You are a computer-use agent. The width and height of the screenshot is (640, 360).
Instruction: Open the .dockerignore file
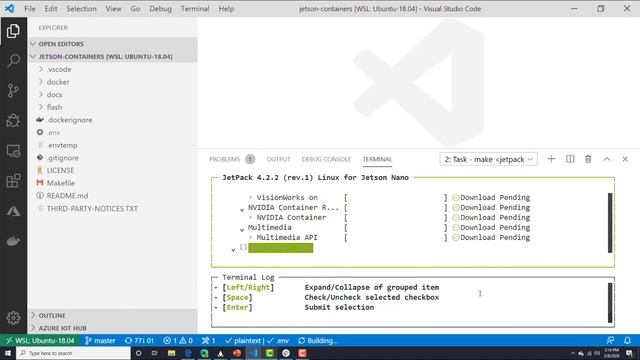click(x=113, y=120)
